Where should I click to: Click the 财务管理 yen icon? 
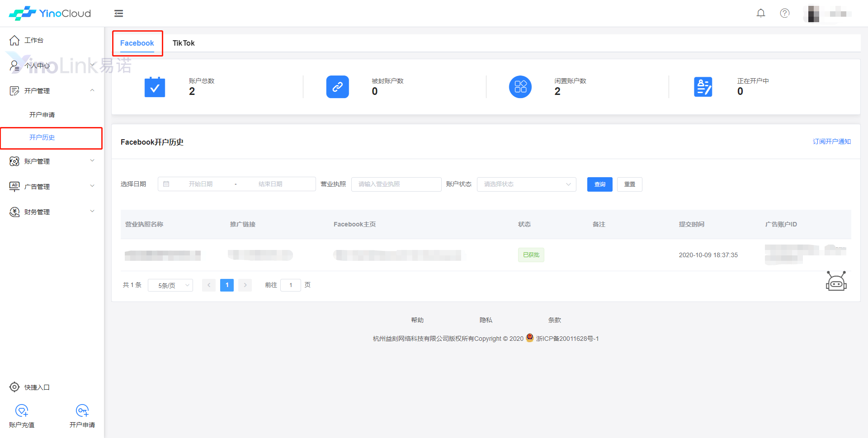coord(14,212)
